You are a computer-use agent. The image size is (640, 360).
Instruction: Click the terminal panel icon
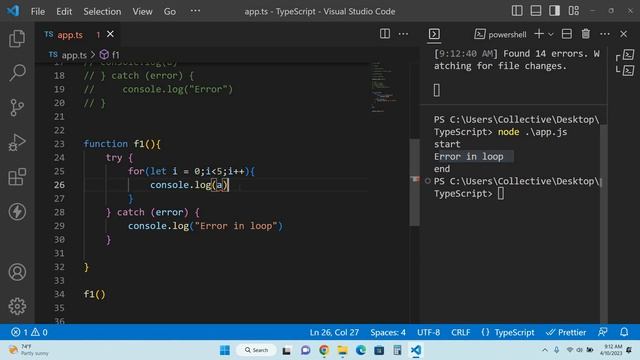click(434, 34)
